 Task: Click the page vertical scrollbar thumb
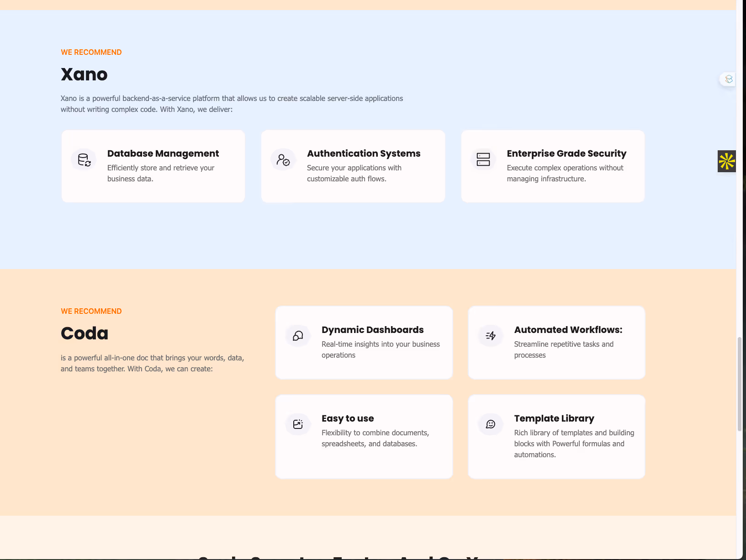click(x=740, y=384)
